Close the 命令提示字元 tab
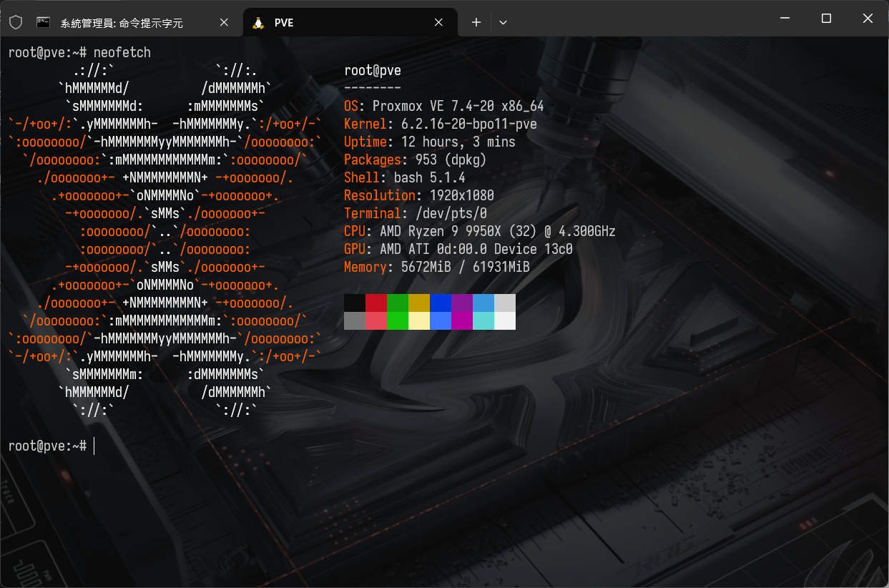 point(224,23)
